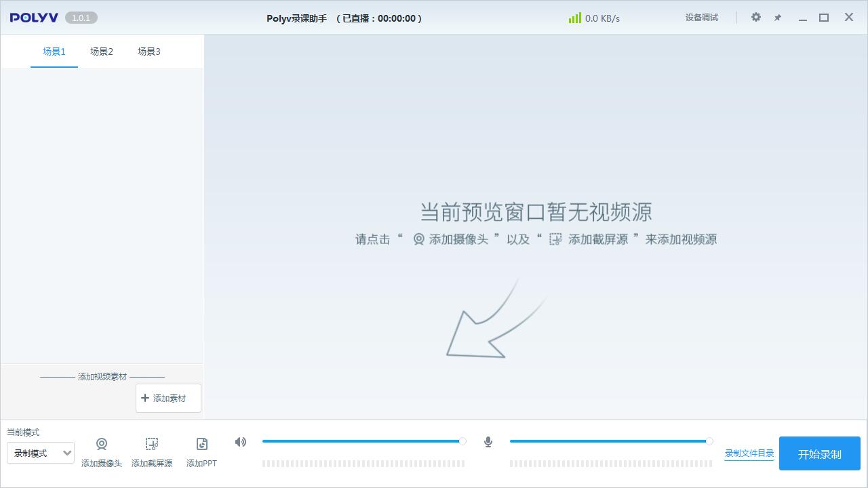Open the 录制文件目录 recording folder link

(749, 453)
